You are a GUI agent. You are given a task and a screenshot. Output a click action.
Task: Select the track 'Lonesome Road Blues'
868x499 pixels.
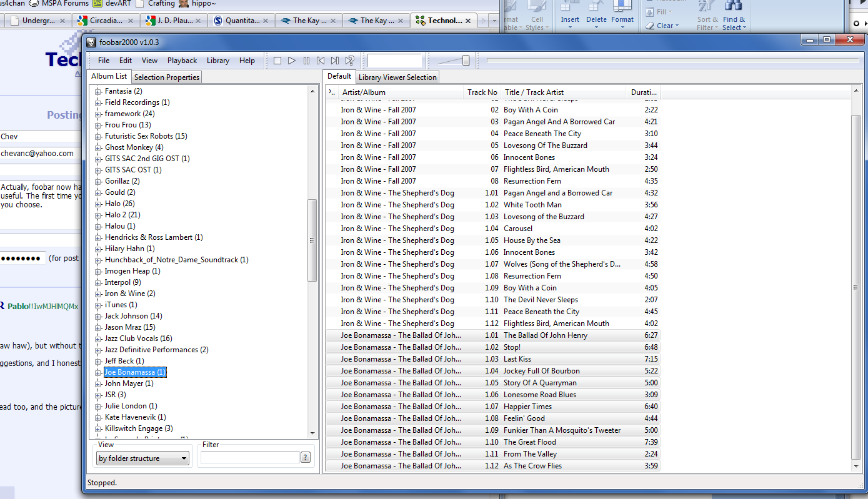coord(539,395)
